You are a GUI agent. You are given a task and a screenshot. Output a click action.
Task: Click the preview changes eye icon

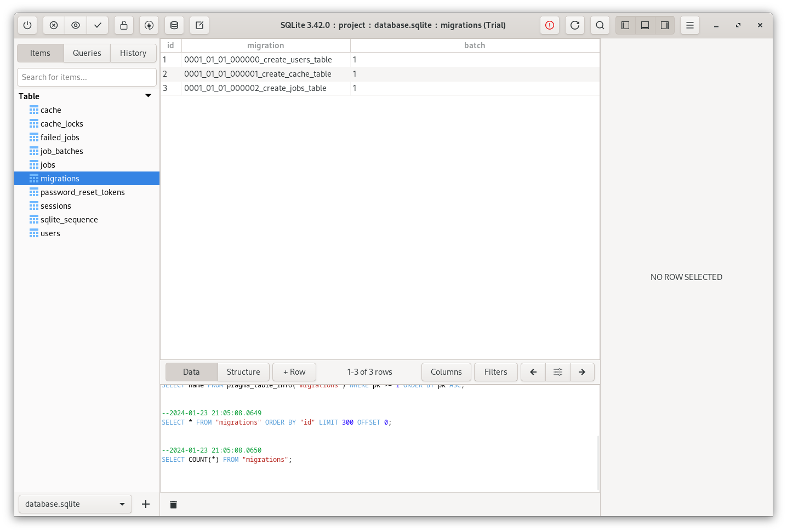(x=76, y=25)
